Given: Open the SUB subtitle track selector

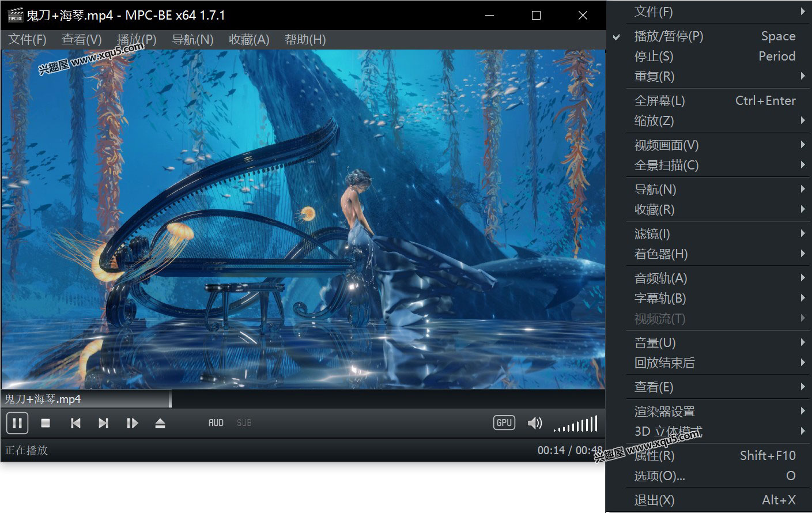Looking at the screenshot, I should pos(244,423).
